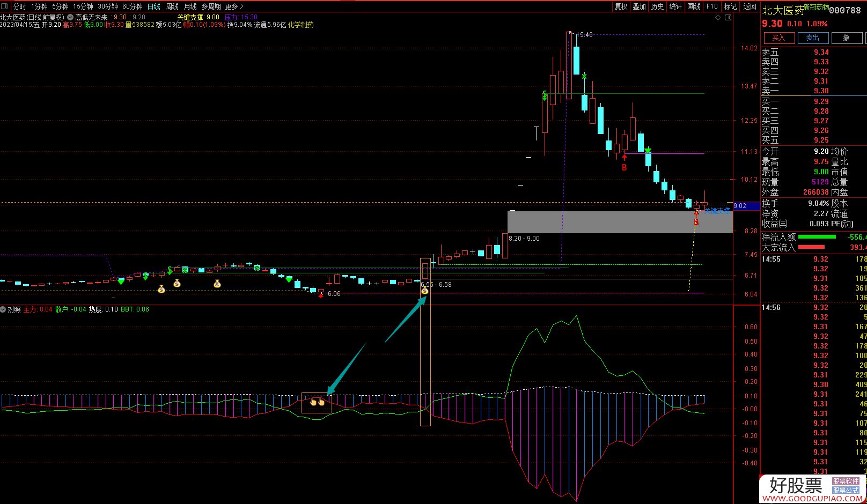Click the 化学制药 industry label

click(301, 25)
